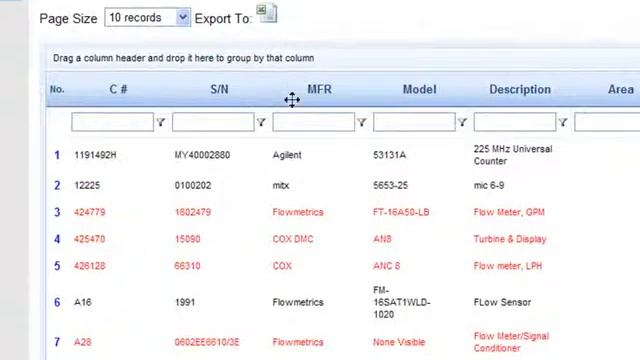Open filter menu for MFR column
640x360 pixels.
pos(362,122)
